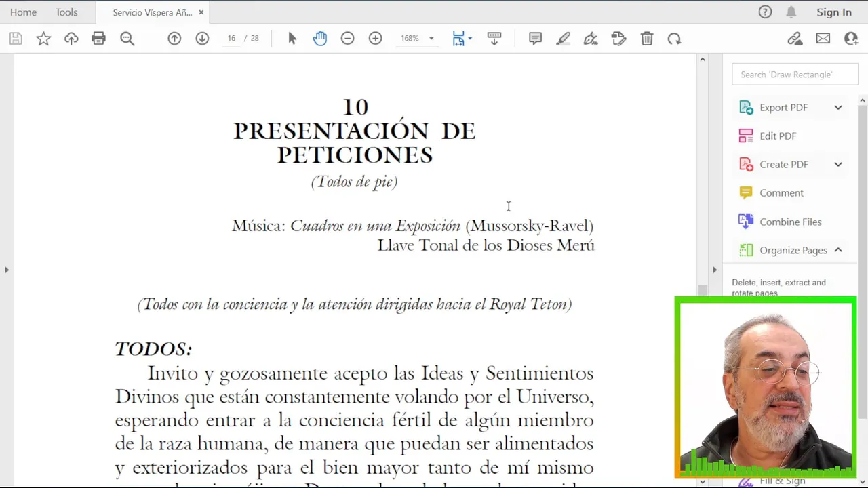
Task: Switch to the Home tab
Action: coord(23,12)
